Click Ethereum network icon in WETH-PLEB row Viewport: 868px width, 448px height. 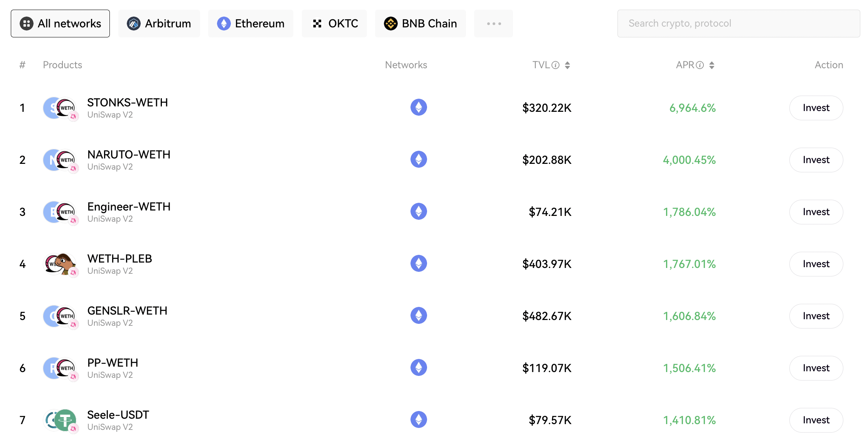419,263
